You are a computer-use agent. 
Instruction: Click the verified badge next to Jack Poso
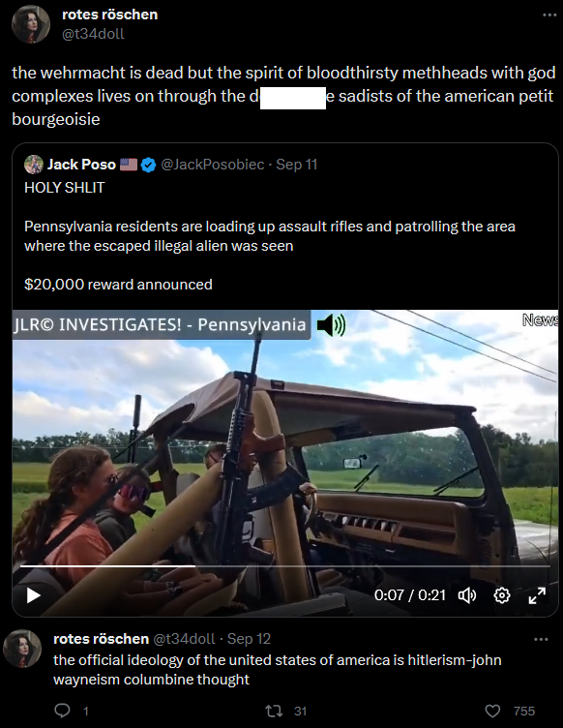click(x=148, y=165)
